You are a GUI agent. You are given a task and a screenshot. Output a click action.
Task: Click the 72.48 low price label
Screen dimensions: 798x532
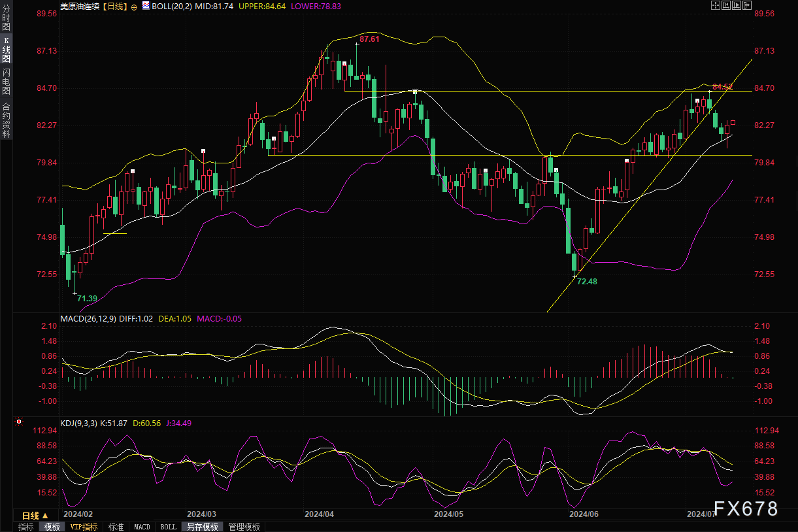[x=588, y=280]
